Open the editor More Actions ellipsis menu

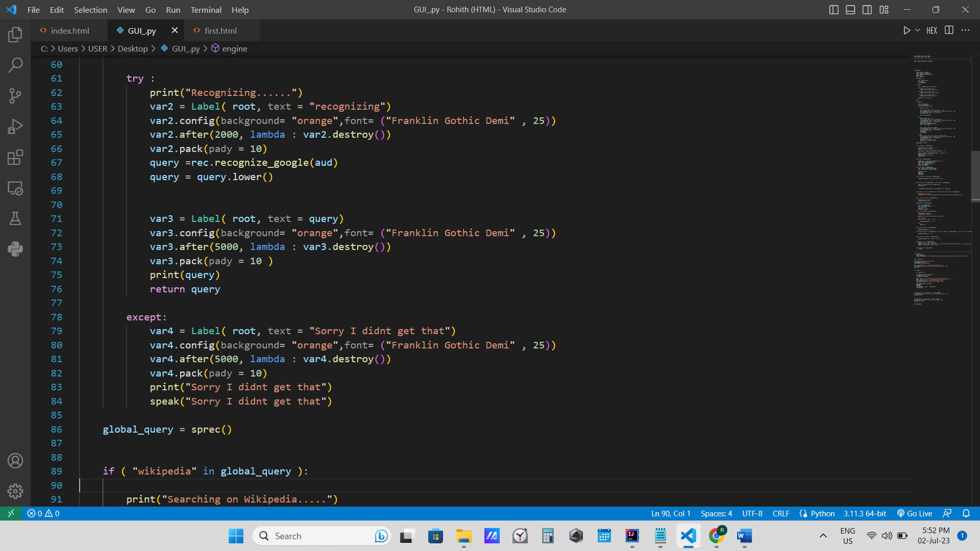click(x=965, y=31)
